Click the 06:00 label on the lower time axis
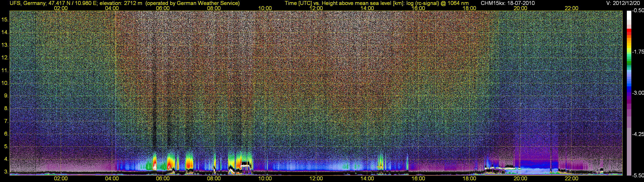The height and width of the screenshot is (182, 644). click(163, 179)
